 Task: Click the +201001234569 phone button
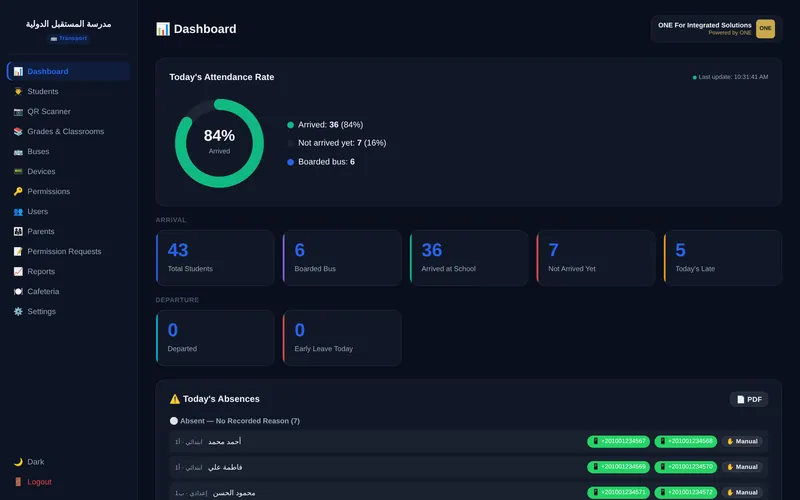pyautogui.click(x=618, y=467)
